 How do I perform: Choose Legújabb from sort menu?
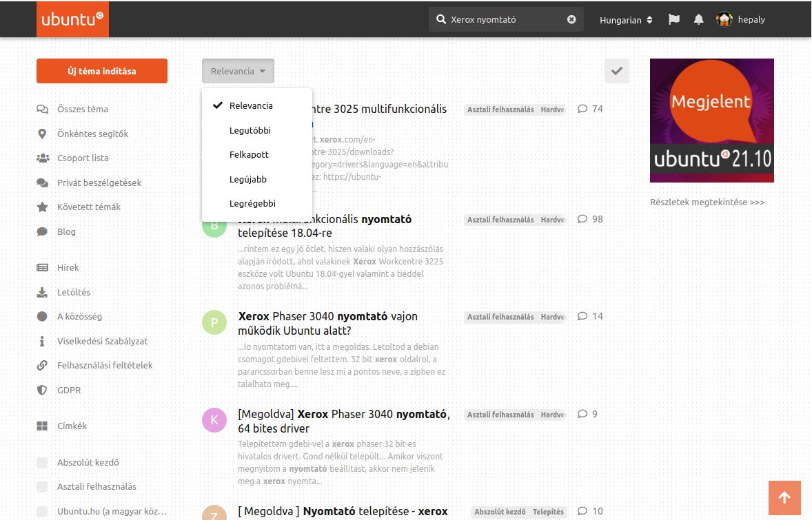pos(248,179)
